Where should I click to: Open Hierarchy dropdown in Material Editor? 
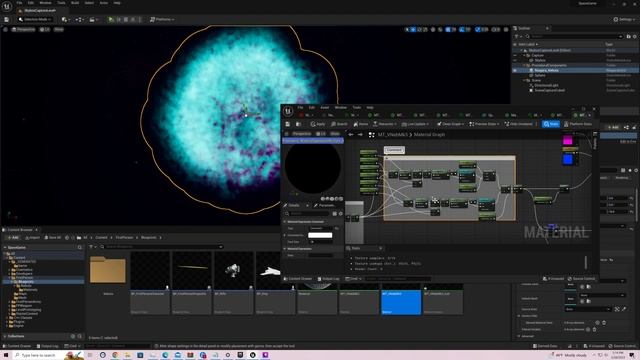pyautogui.click(x=384, y=124)
